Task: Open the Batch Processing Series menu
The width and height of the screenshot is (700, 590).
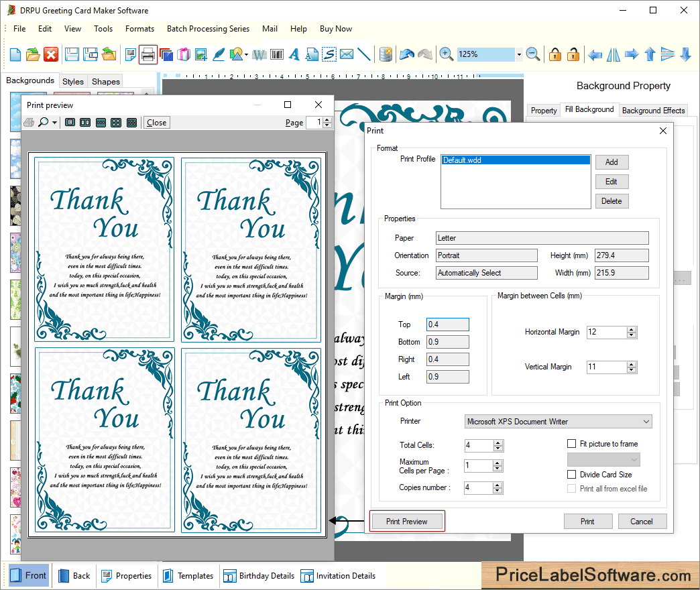Action: [208, 29]
